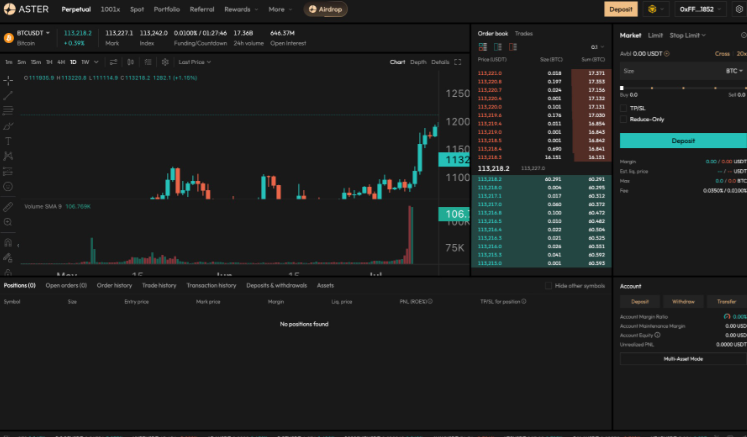Select the ruler measure tool
This screenshot has width=747, height=437.
pyautogui.click(x=8, y=207)
